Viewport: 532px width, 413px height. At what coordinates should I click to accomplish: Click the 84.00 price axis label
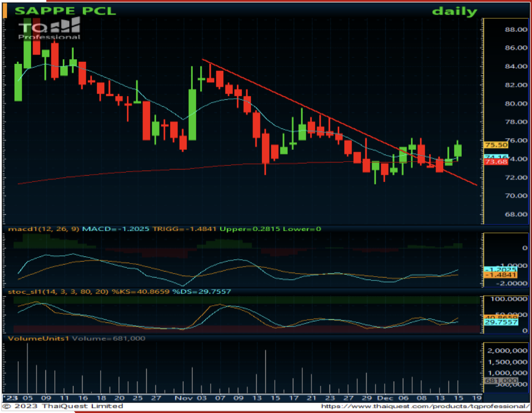click(516, 66)
